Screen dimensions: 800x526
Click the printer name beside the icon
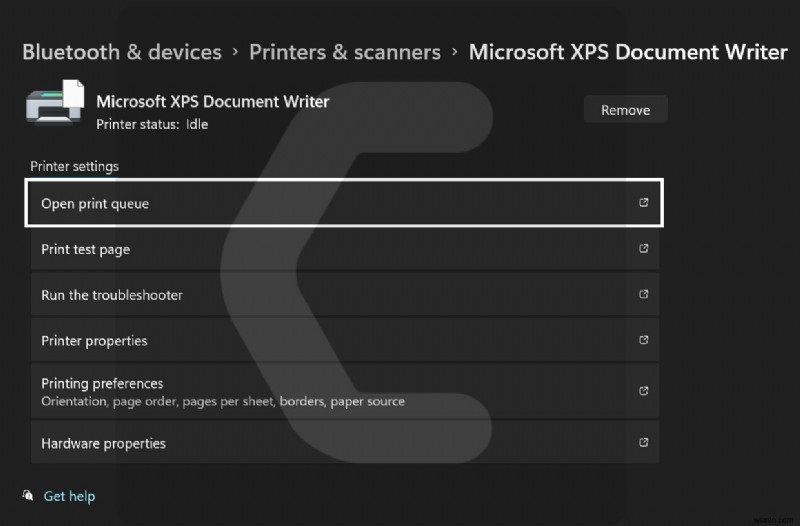[x=213, y=102]
